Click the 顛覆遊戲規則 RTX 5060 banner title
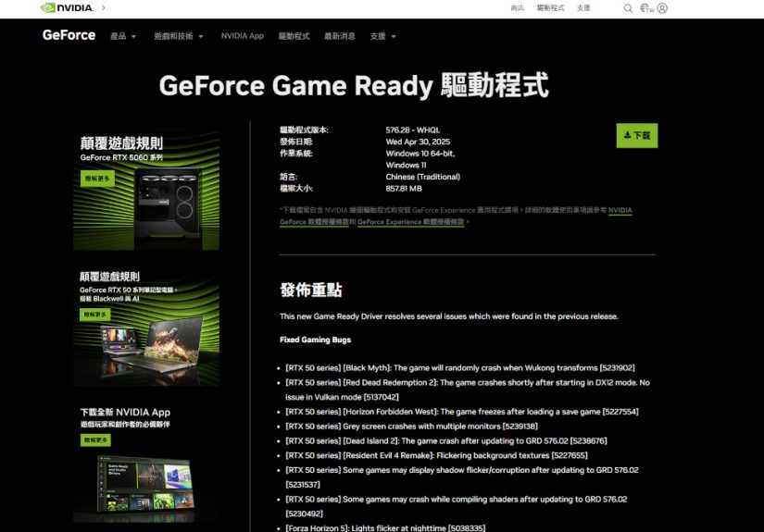Viewport: 764px width, 532px height. coord(121,143)
